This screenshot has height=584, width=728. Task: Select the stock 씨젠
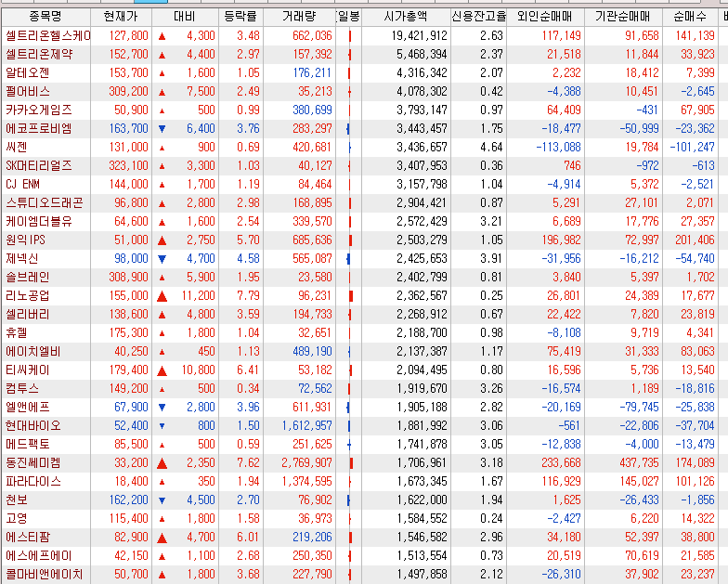[x=17, y=147]
